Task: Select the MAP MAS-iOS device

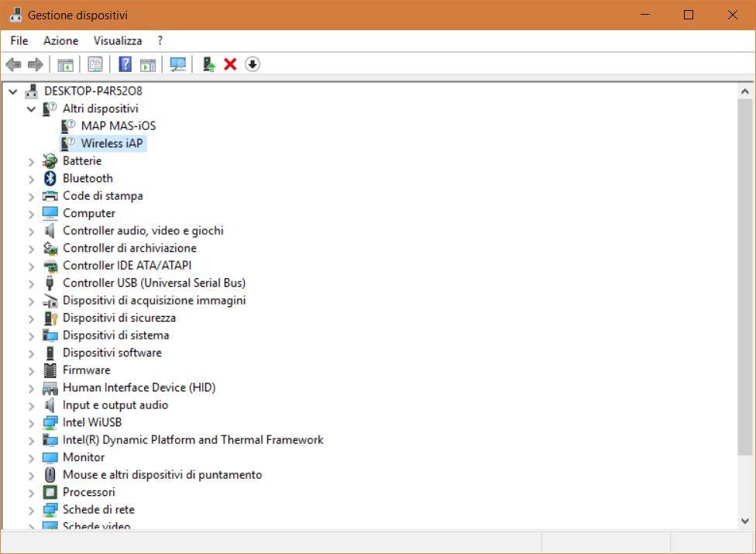Action: tap(118, 126)
